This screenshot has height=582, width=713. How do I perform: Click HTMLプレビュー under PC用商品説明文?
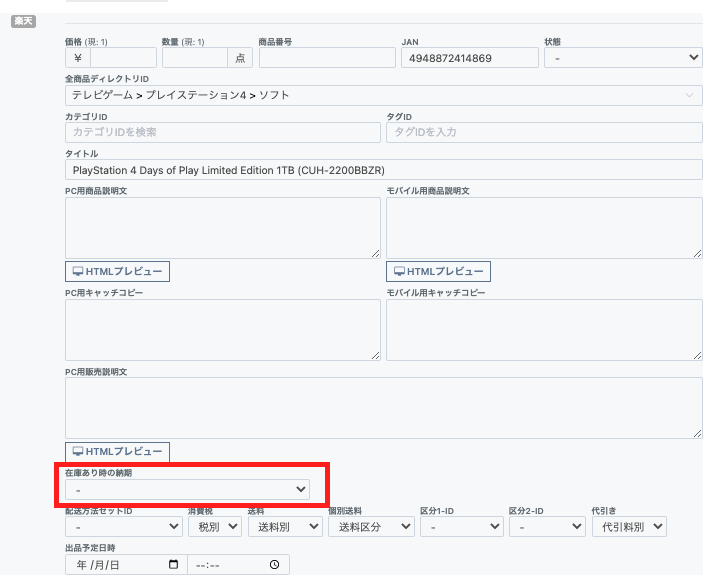117,271
